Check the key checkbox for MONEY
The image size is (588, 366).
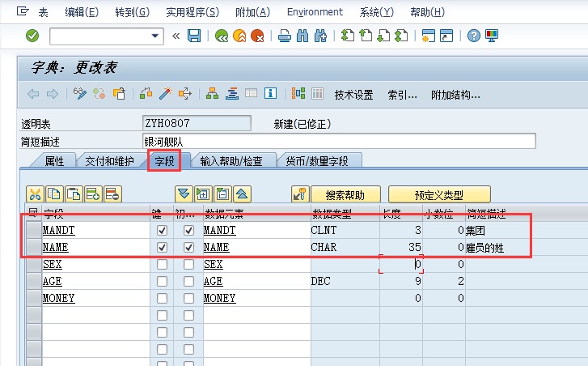pyautogui.click(x=162, y=299)
